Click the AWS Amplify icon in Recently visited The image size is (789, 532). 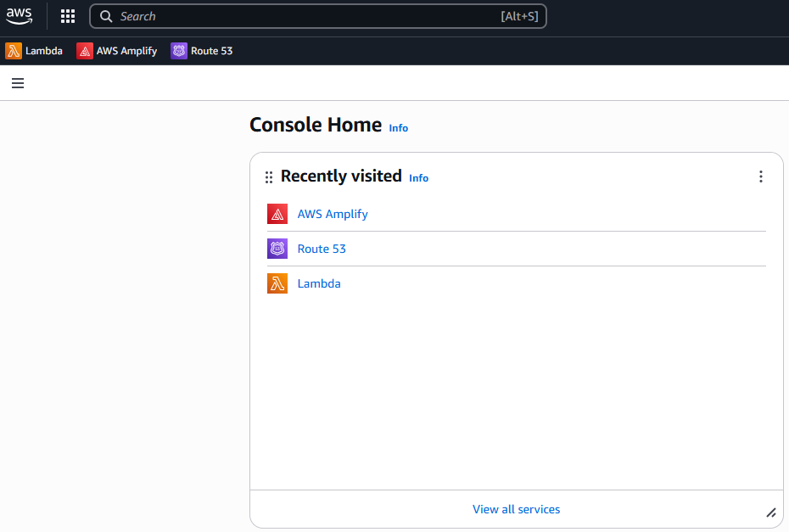(277, 214)
